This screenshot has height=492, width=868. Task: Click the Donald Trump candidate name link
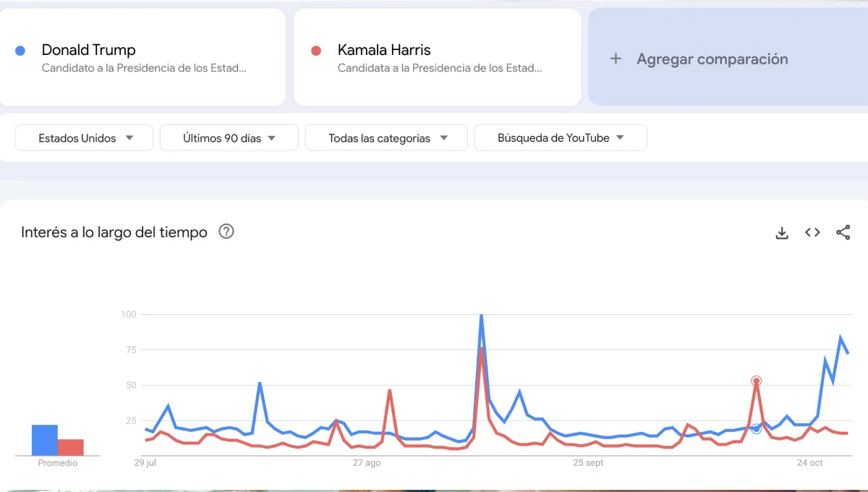(88, 50)
